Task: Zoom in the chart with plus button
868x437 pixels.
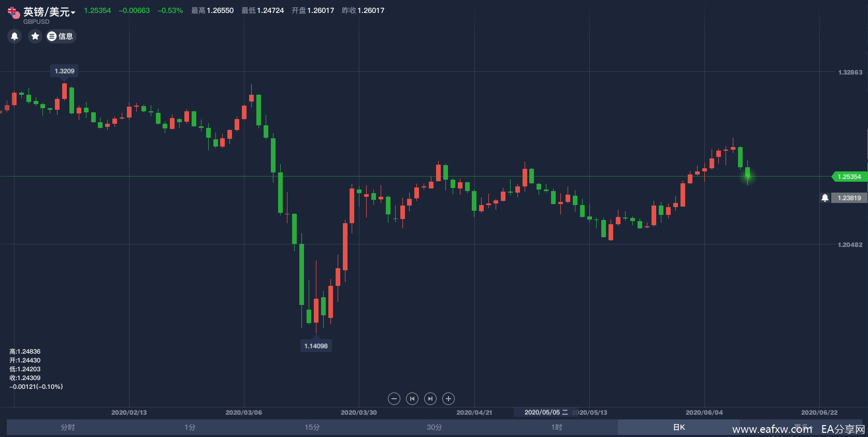Action: click(449, 399)
